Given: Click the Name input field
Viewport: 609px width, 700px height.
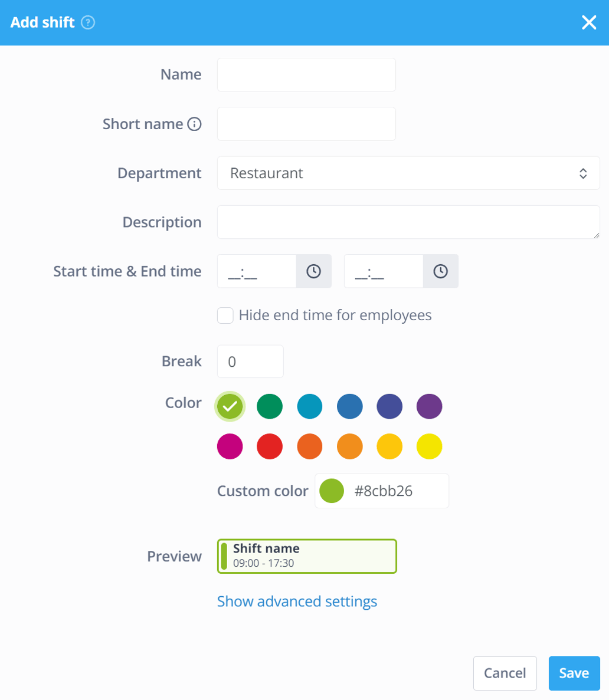Looking at the screenshot, I should tap(306, 75).
